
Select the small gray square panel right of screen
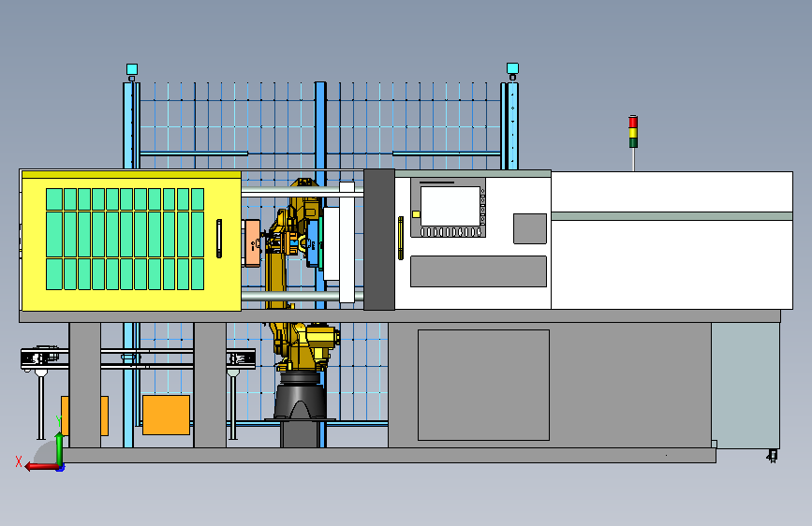click(x=530, y=228)
